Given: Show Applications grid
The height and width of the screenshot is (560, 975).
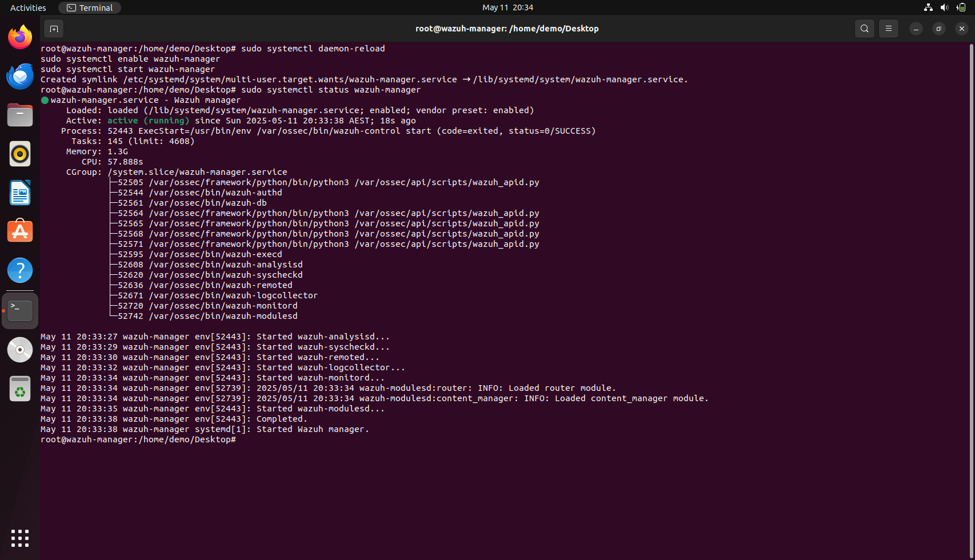Looking at the screenshot, I should 20,538.
